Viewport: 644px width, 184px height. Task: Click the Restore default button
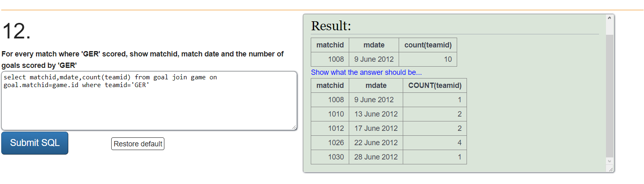(x=138, y=144)
